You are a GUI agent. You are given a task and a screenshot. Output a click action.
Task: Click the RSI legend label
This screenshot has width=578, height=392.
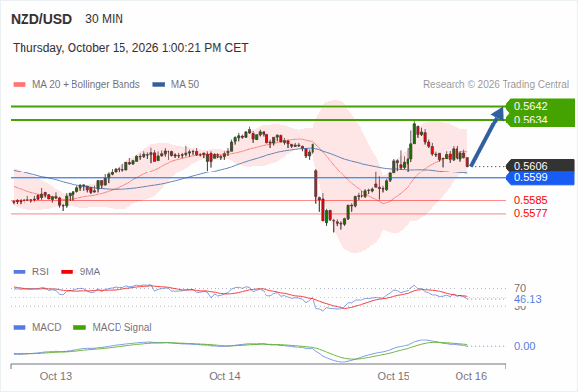40,272
